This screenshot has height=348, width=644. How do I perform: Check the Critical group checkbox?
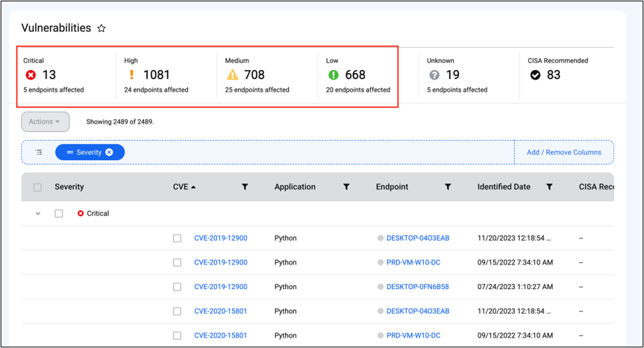(59, 213)
